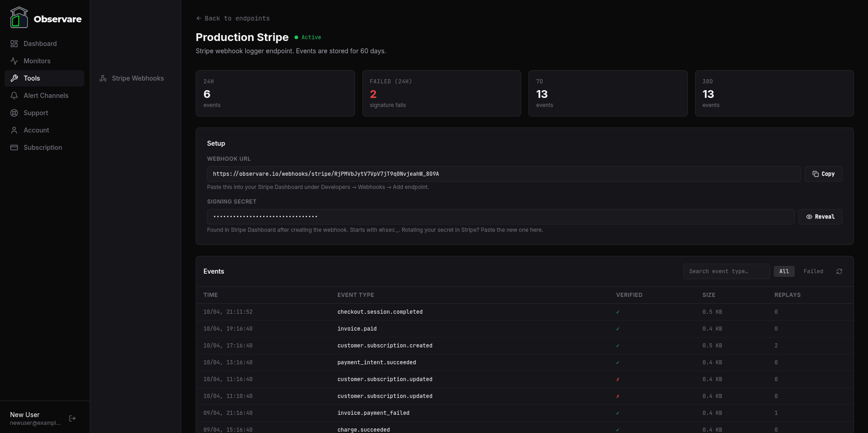Viewport: 868px width, 433px height.
Task: Copy the webhook URL
Action: [x=823, y=173]
